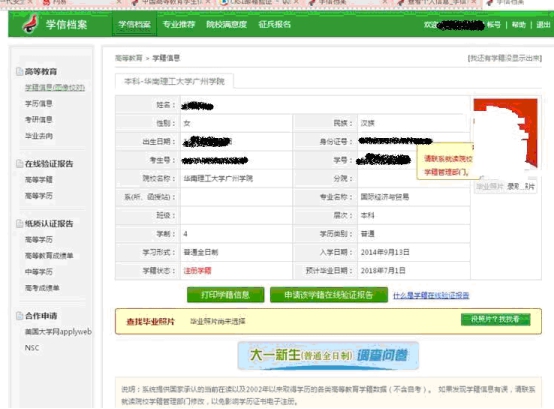Click the 合作申请 section document icon
This screenshot has width=554, height=409.
pos(20,316)
